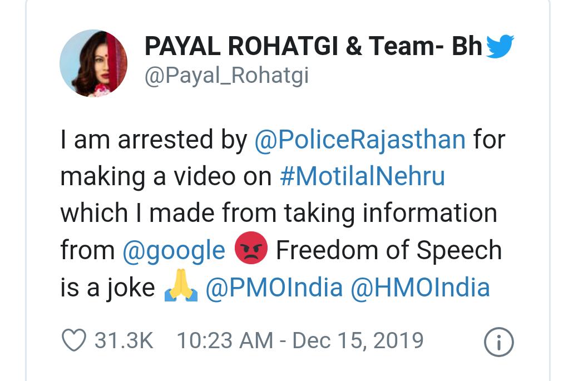The width and height of the screenshot is (588, 381).
Task: Open Payal Rohatgi's profile picture
Action: coord(93,63)
